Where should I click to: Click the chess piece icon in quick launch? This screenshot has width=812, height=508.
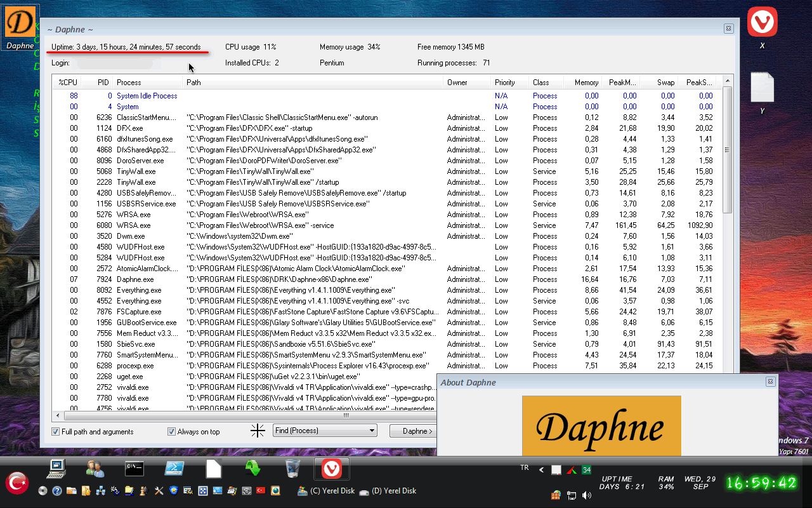pos(144,491)
